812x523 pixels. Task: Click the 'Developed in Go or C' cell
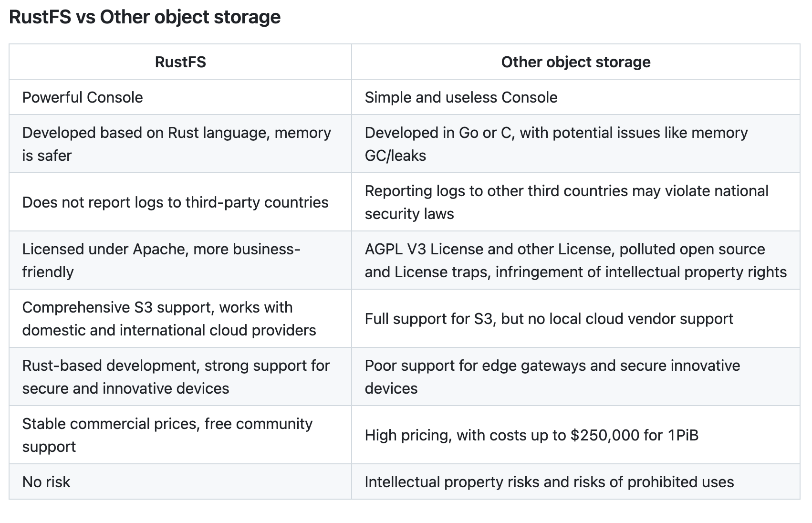tap(576, 144)
